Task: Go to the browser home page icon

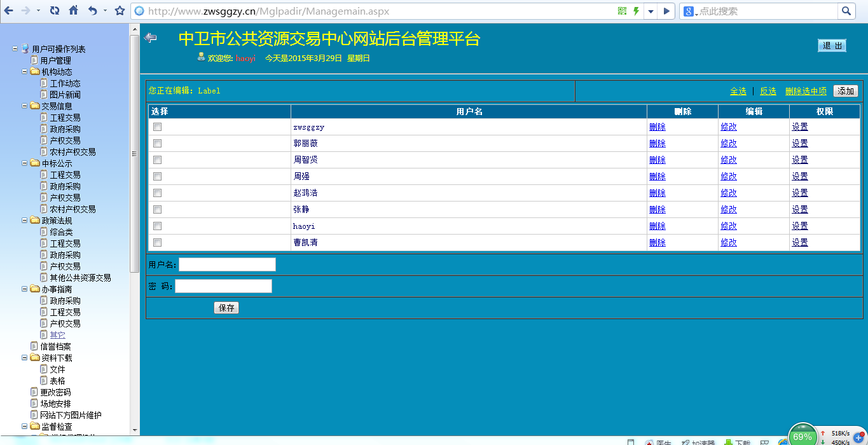Action: (74, 11)
